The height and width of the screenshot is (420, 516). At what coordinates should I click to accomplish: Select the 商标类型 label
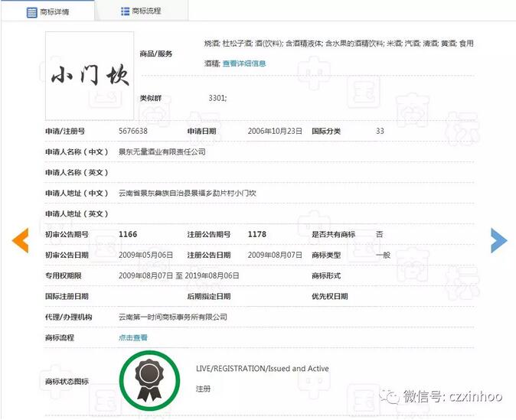coord(326,255)
